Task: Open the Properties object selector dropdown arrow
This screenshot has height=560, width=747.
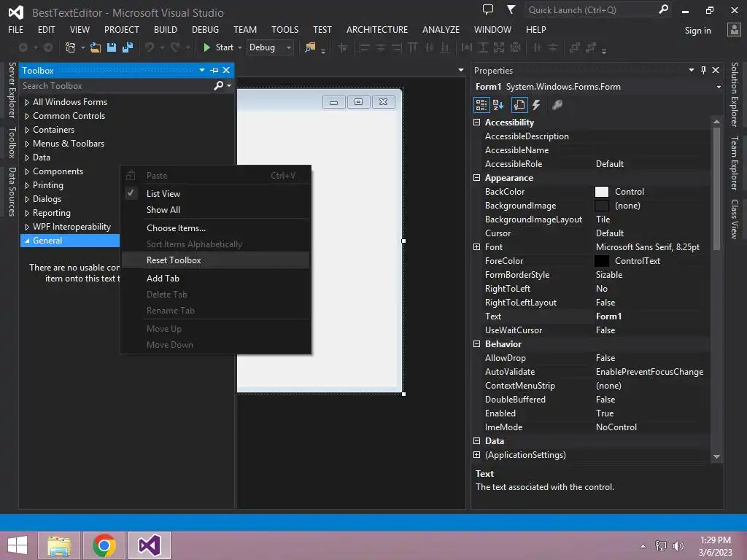Action: (x=719, y=87)
